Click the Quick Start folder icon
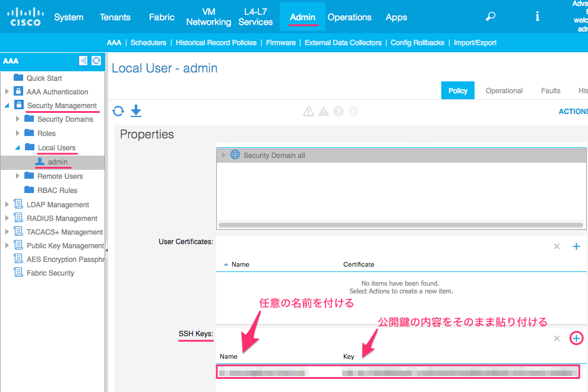The image size is (588, 392). pyautogui.click(x=18, y=77)
